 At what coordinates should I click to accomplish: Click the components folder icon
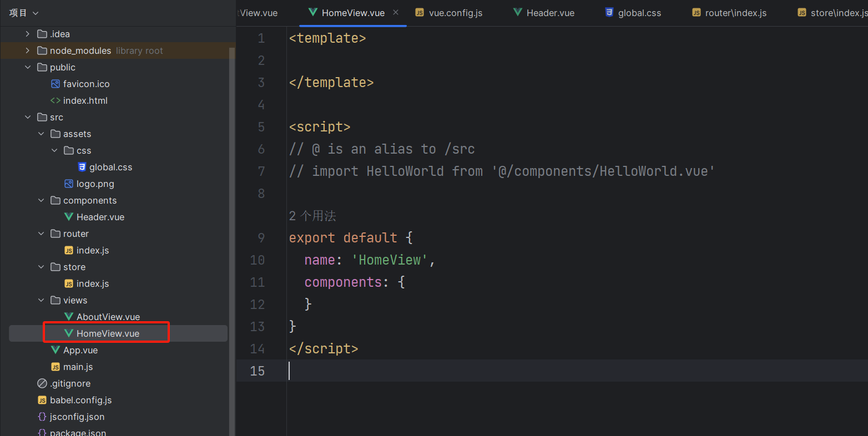(x=55, y=200)
